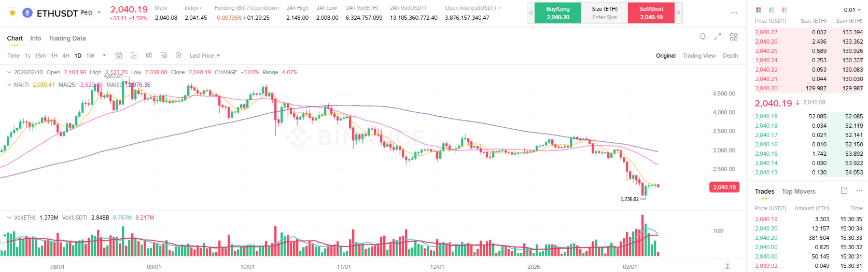Open the ETHUSDT pair selector dropdown
The width and height of the screenshot is (868, 272).
[x=99, y=13]
